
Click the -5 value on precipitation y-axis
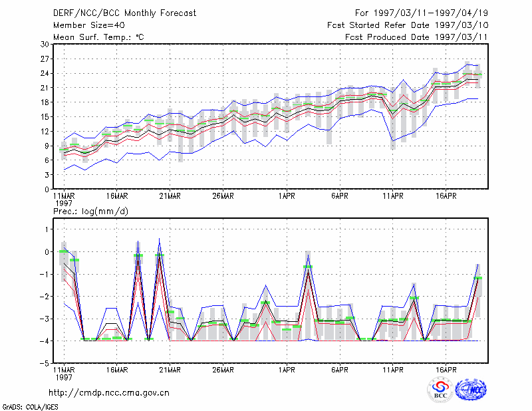(x=44, y=363)
